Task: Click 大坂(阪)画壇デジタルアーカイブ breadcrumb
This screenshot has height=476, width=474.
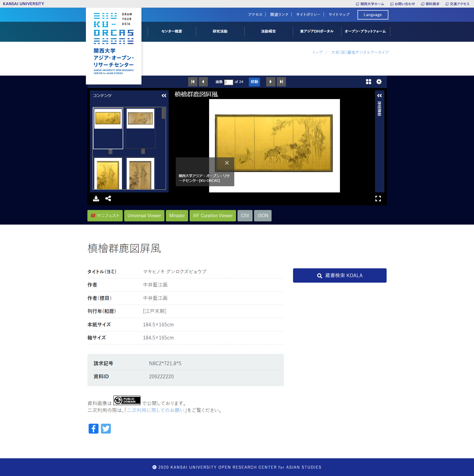Action: 360,52
